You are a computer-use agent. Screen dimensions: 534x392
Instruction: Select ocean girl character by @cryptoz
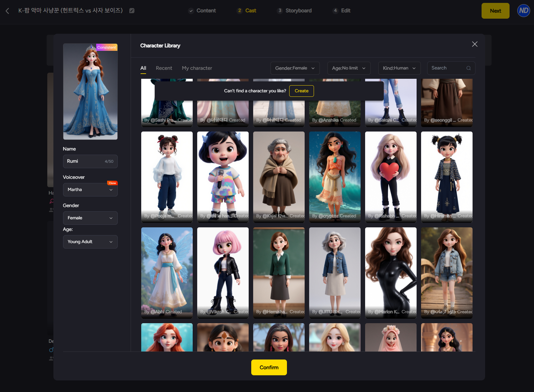pos(335,177)
